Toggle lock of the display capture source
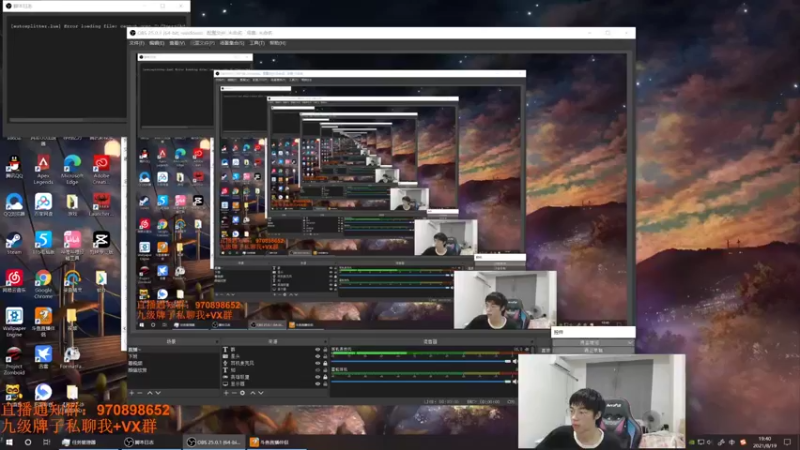 [x=325, y=384]
